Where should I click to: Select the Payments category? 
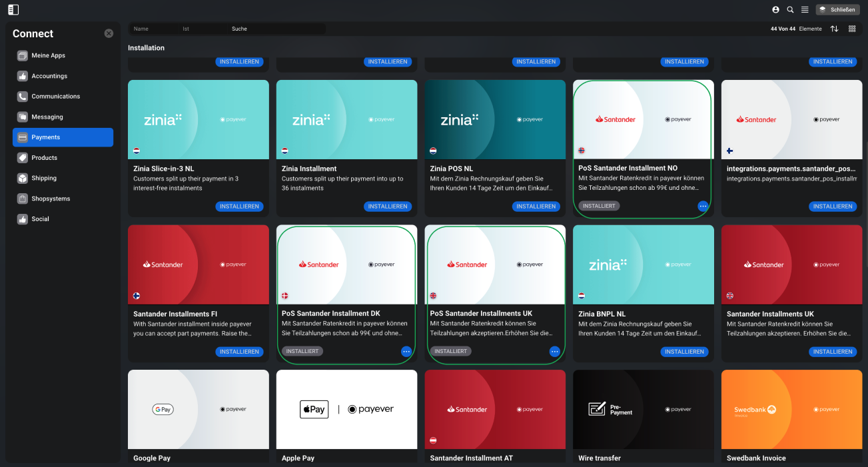63,137
